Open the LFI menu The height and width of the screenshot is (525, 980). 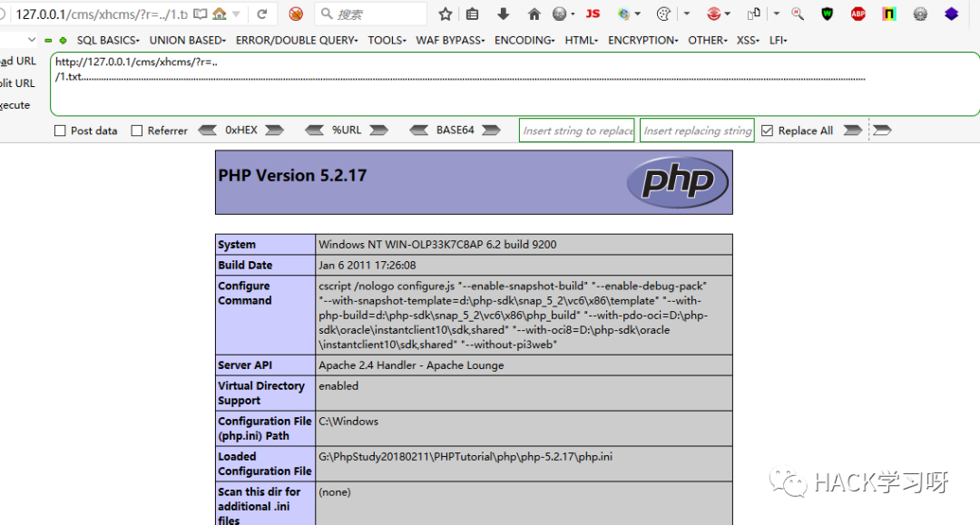point(779,40)
